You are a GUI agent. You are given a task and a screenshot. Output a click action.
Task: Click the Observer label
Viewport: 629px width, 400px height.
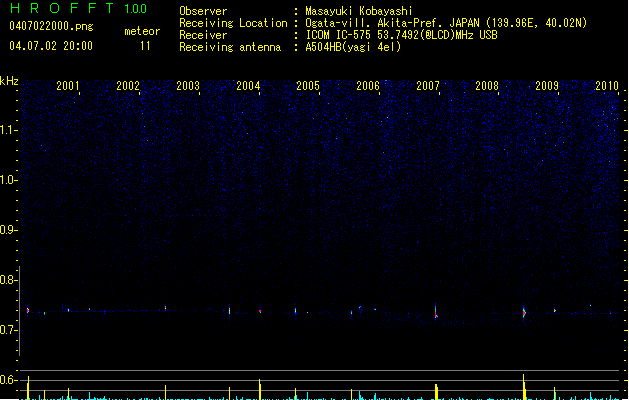click(x=203, y=11)
